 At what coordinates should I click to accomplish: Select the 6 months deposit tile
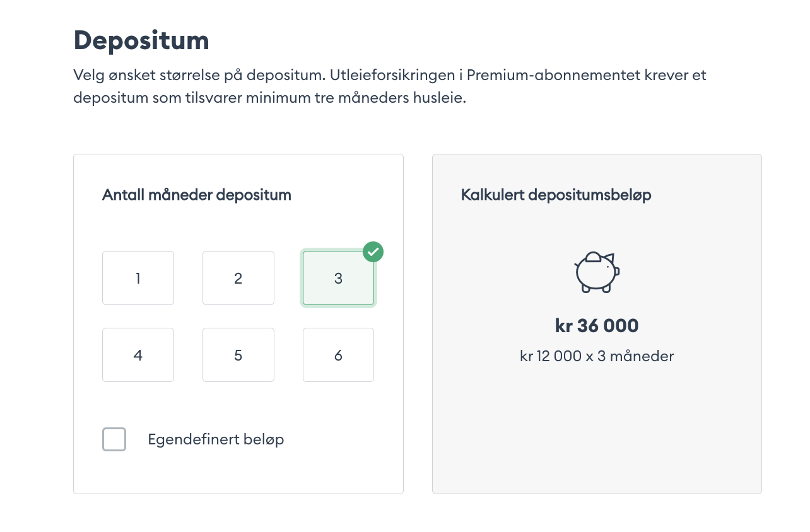tap(338, 355)
